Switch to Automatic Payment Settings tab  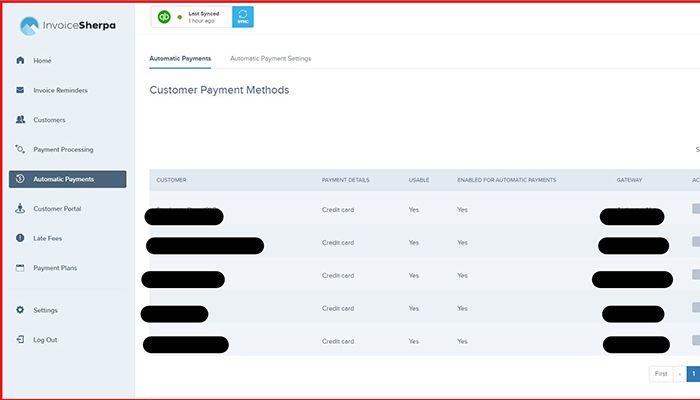click(x=271, y=58)
